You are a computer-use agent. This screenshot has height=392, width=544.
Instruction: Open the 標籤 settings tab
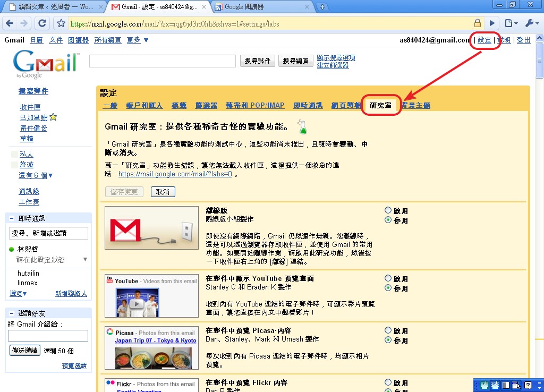click(x=179, y=106)
